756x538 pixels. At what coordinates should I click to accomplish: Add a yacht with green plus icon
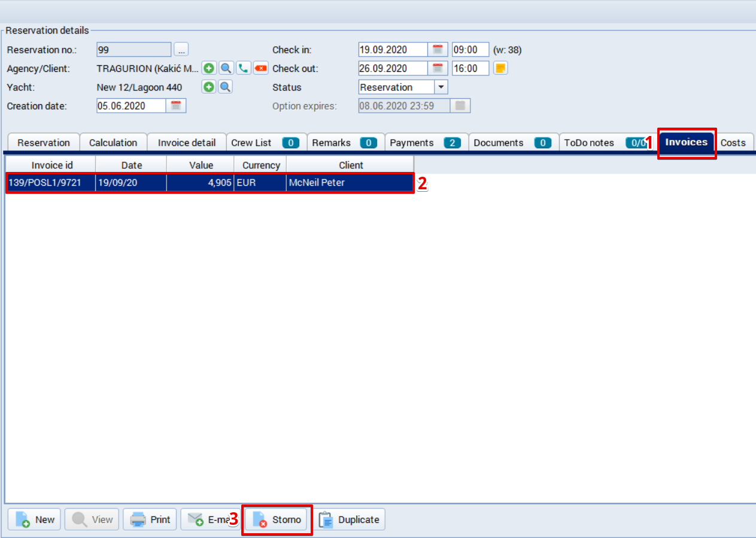click(208, 87)
